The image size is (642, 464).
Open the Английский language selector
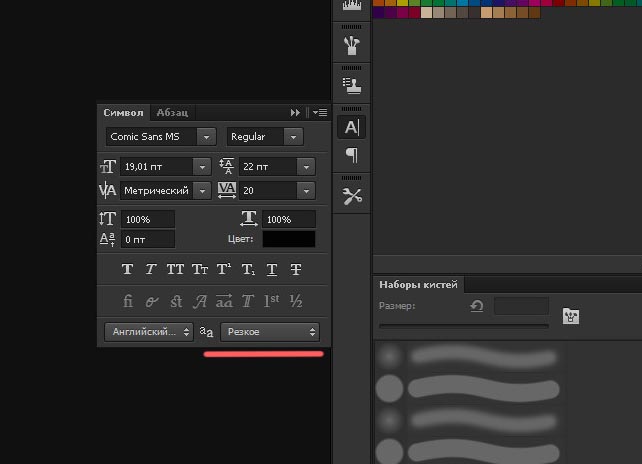tap(148, 332)
